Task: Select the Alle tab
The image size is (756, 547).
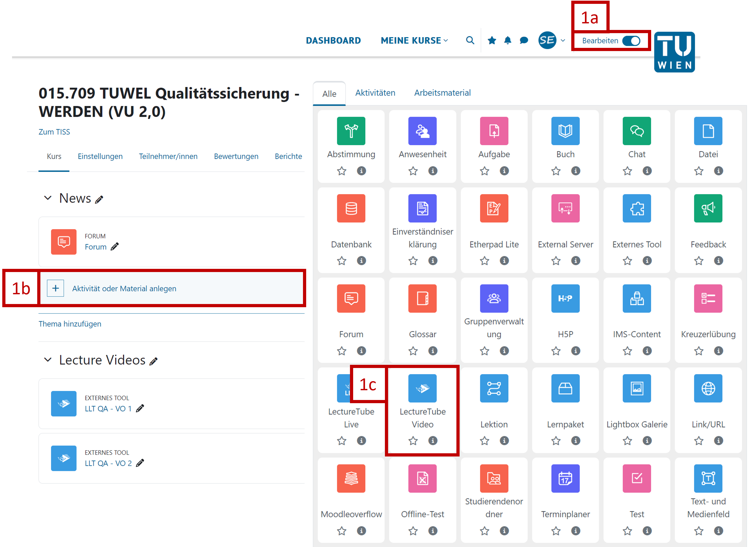Action: (x=329, y=94)
